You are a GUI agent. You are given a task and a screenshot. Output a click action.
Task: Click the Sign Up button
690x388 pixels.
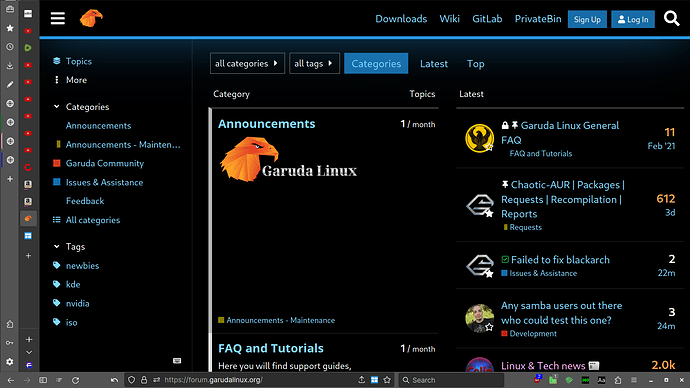[x=587, y=19]
